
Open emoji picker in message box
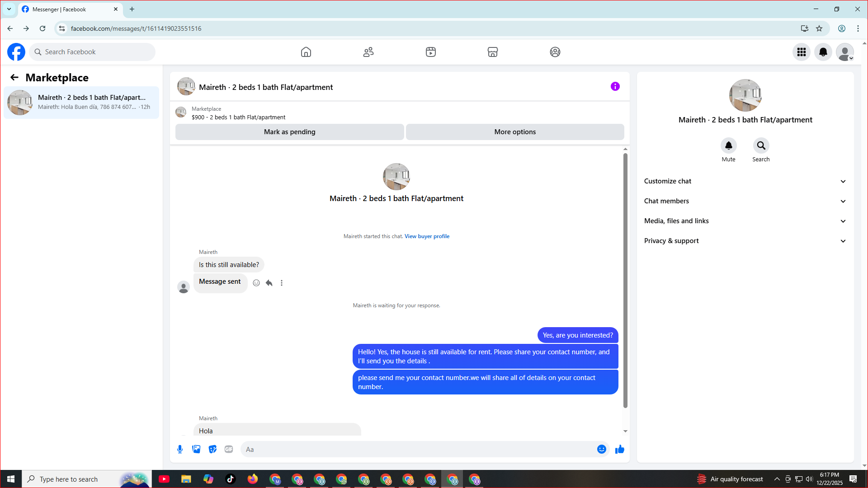(x=601, y=449)
